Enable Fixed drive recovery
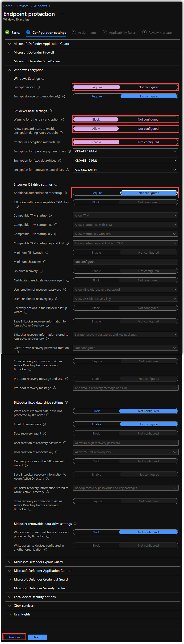The height and width of the screenshot is (644, 184). [97, 425]
